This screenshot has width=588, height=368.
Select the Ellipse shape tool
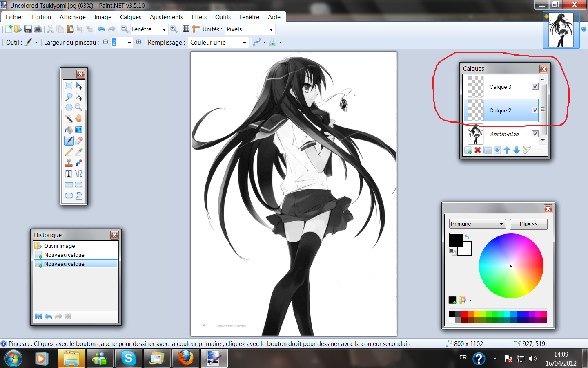(x=69, y=196)
